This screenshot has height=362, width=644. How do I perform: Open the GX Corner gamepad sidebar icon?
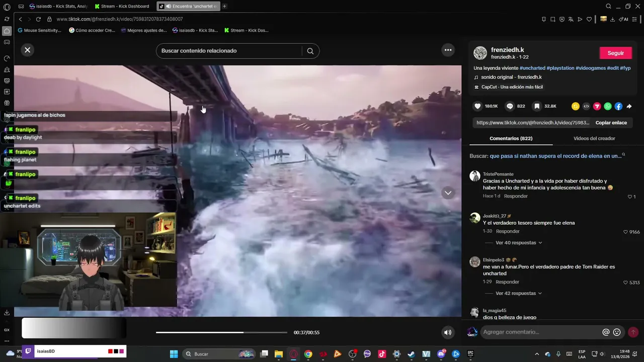tap(7, 42)
